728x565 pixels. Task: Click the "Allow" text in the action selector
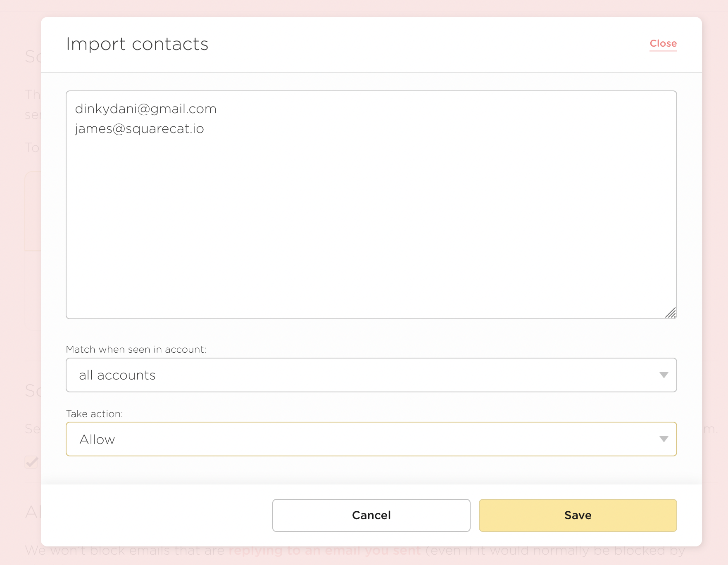pyautogui.click(x=97, y=439)
